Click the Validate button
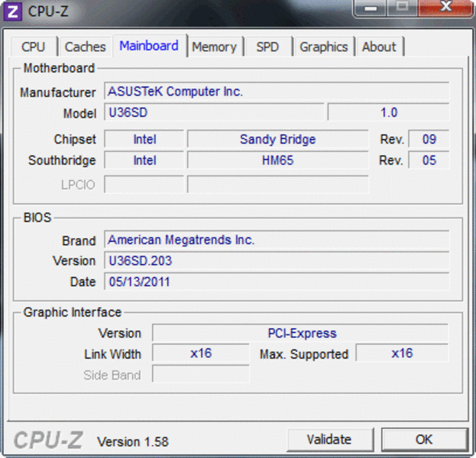The width and height of the screenshot is (476, 458). tap(329, 439)
